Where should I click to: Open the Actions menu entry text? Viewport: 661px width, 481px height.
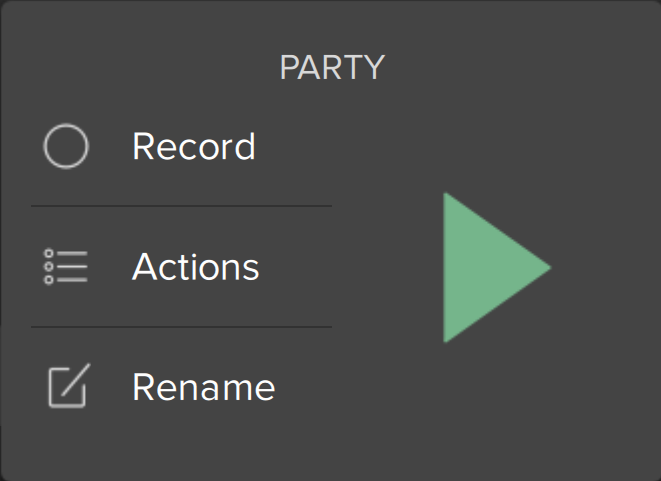coord(196,267)
